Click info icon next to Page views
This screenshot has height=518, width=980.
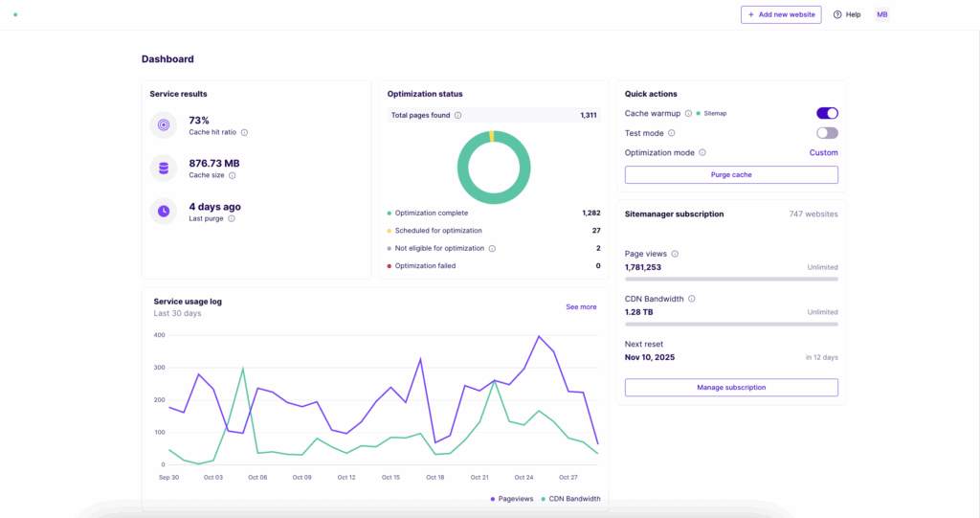point(675,254)
